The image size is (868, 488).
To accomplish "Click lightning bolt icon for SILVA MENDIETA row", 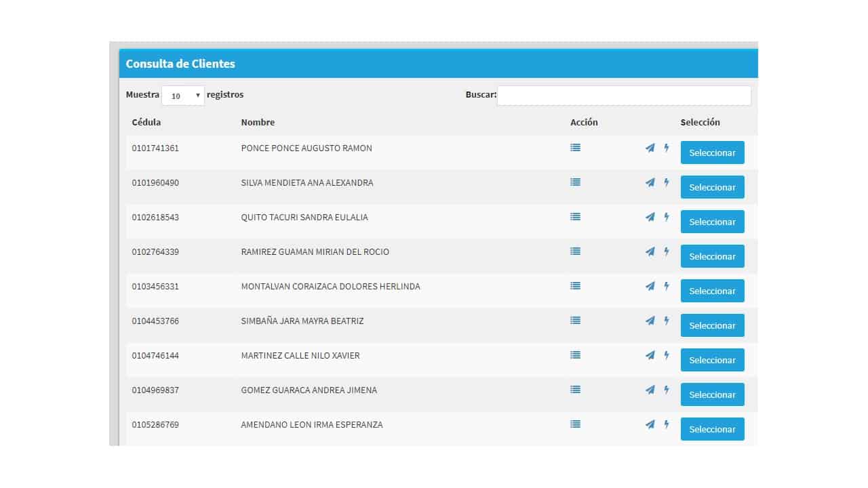I will coord(666,182).
